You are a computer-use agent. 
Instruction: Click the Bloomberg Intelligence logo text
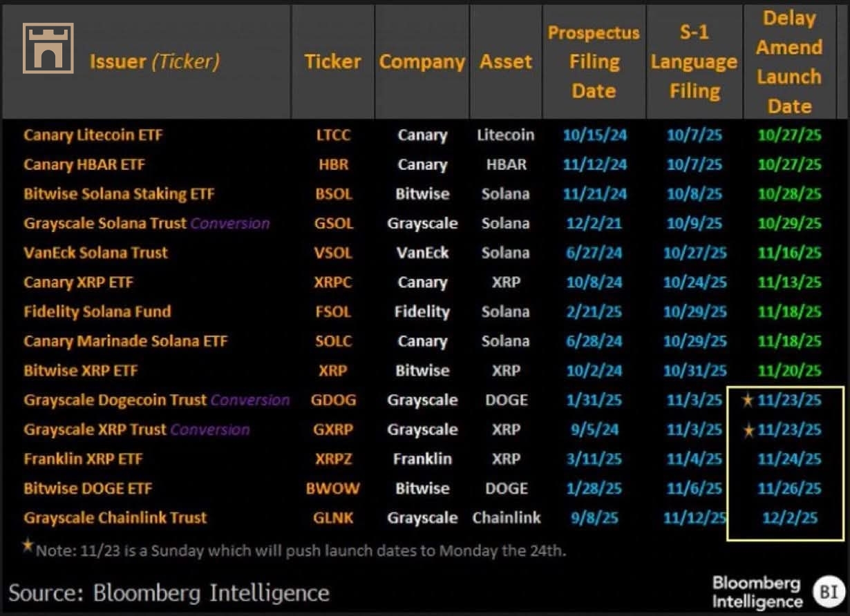click(x=756, y=592)
